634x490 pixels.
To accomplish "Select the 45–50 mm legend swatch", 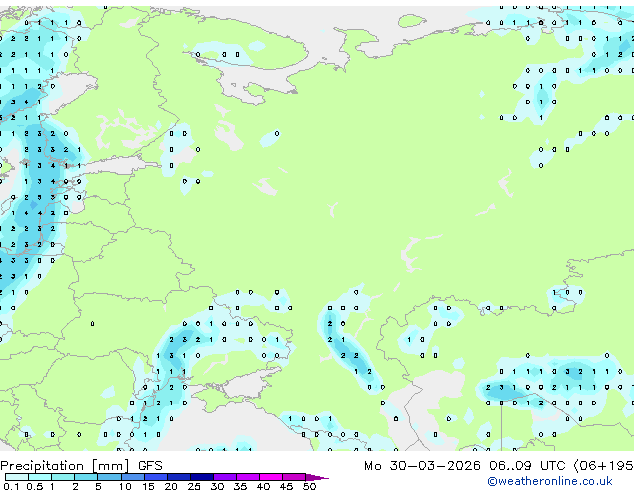I will (x=294, y=477).
